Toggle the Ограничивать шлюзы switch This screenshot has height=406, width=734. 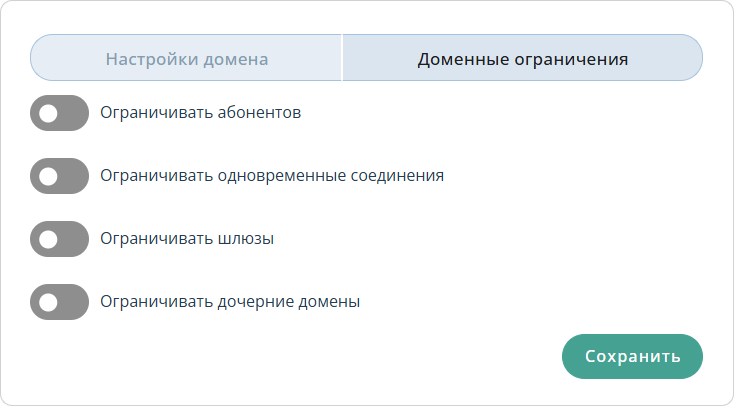60,239
